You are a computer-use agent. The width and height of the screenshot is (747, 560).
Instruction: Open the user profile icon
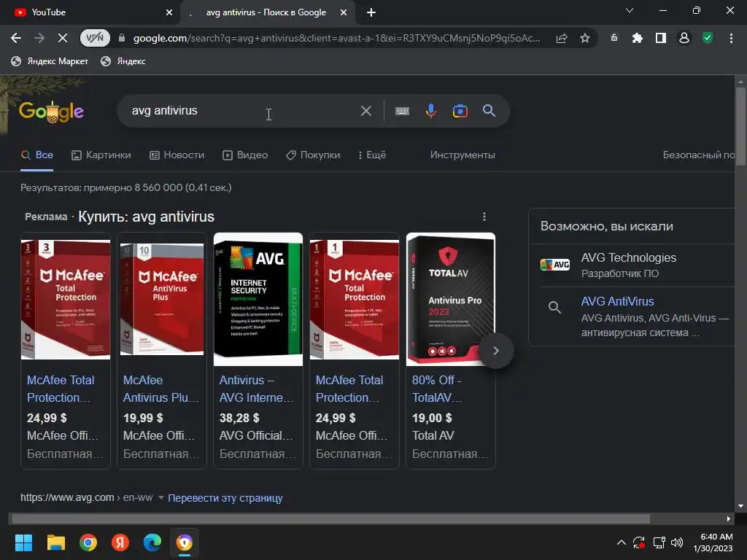point(684,38)
